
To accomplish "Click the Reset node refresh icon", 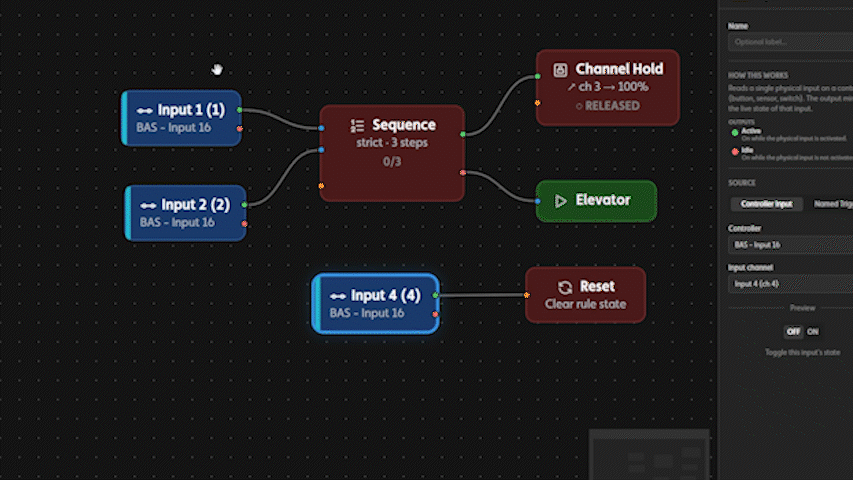I will (565, 287).
